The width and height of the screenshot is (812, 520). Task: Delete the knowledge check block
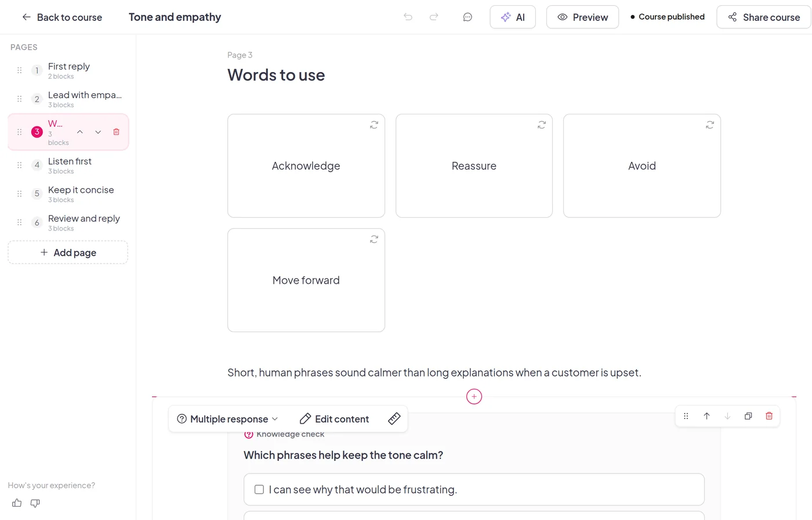coord(769,416)
